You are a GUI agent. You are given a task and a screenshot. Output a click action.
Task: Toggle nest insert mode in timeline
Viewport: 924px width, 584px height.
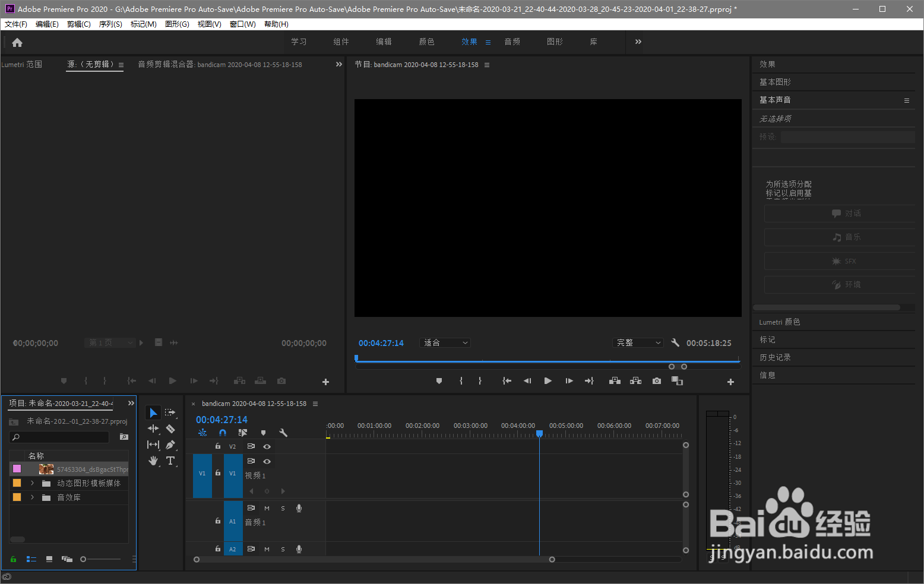coord(202,433)
